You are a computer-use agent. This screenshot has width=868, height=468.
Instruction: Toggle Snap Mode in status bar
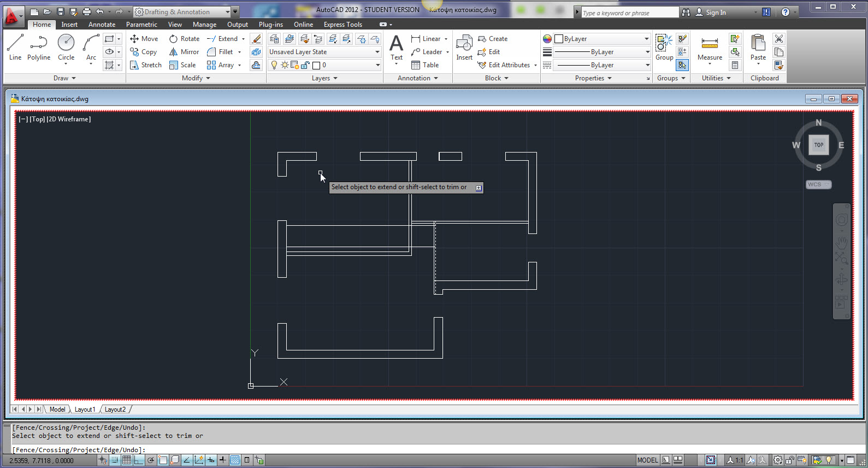click(115, 460)
